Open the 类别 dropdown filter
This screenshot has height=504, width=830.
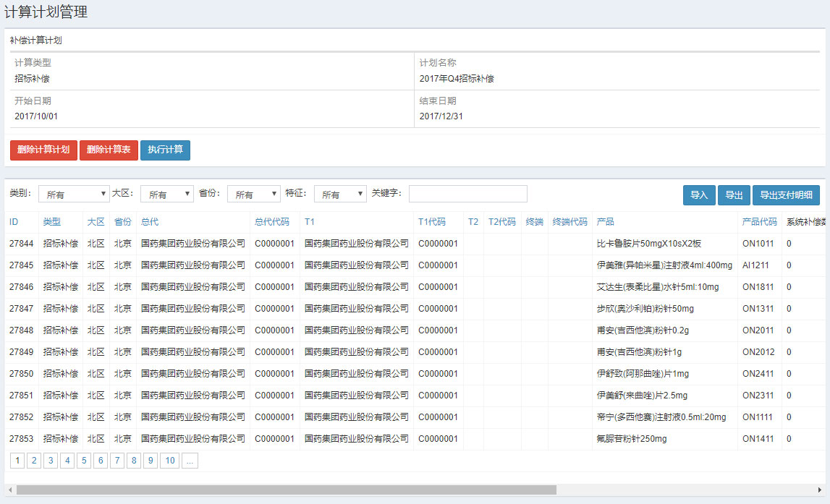(x=74, y=195)
